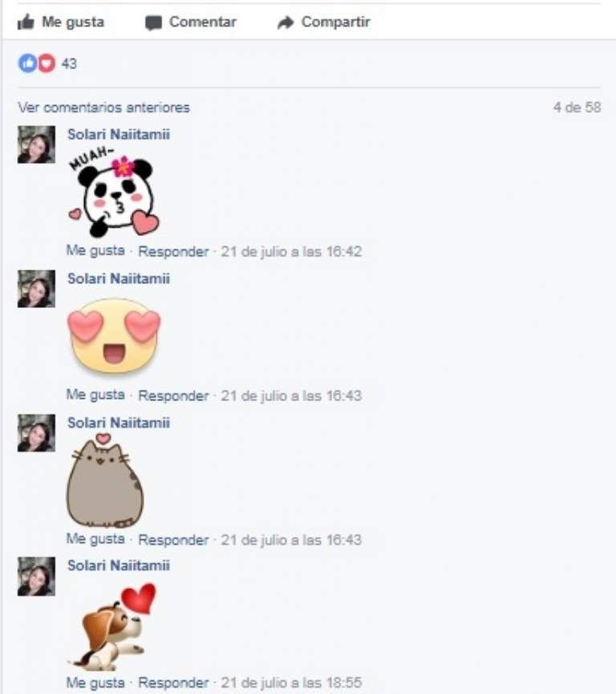Reply to the 16:42 panda comment
The height and width of the screenshot is (694, 616).
click(x=173, y=251)
